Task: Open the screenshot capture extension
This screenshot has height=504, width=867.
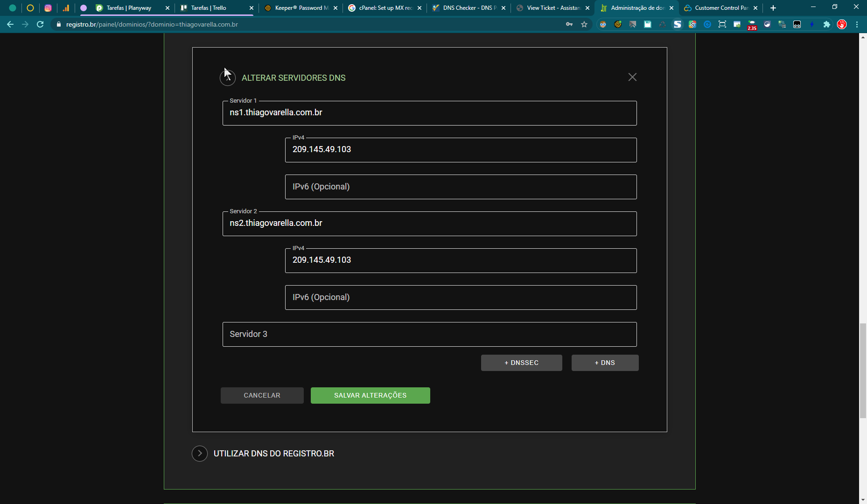Action: click(722, 24)
